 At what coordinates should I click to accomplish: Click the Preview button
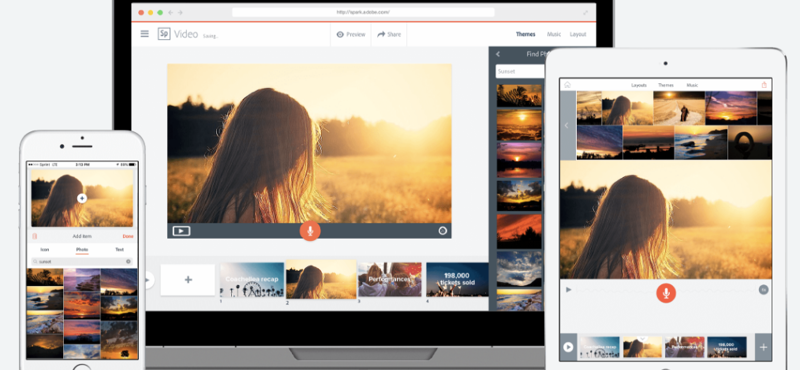tap(351, 34)
